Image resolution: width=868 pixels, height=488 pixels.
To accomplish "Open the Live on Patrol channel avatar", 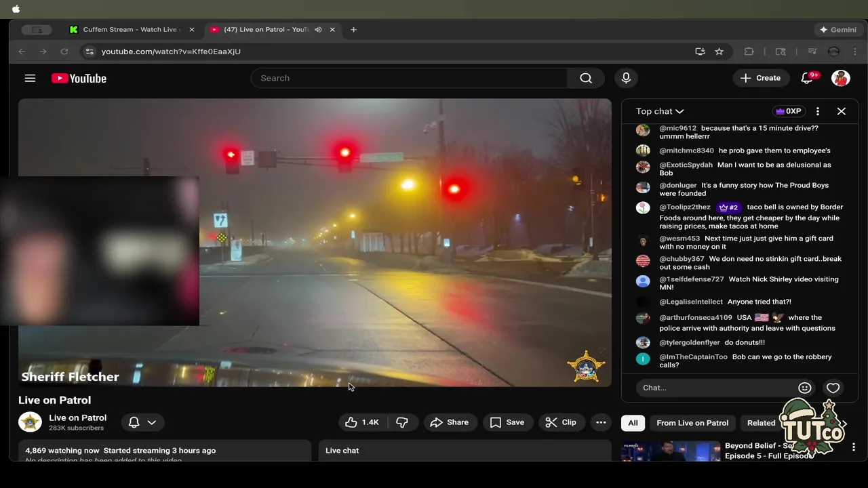I will pos(30,422).
